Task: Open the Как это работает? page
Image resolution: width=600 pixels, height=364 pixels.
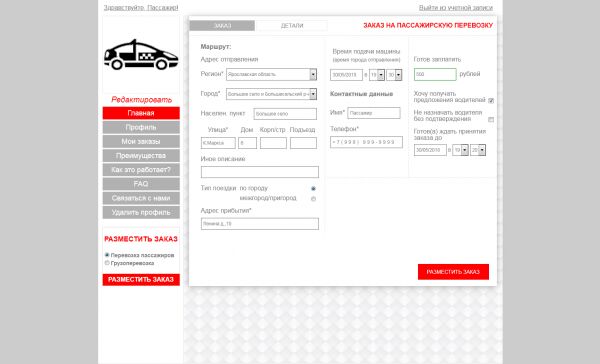Action: pos(141,170)
